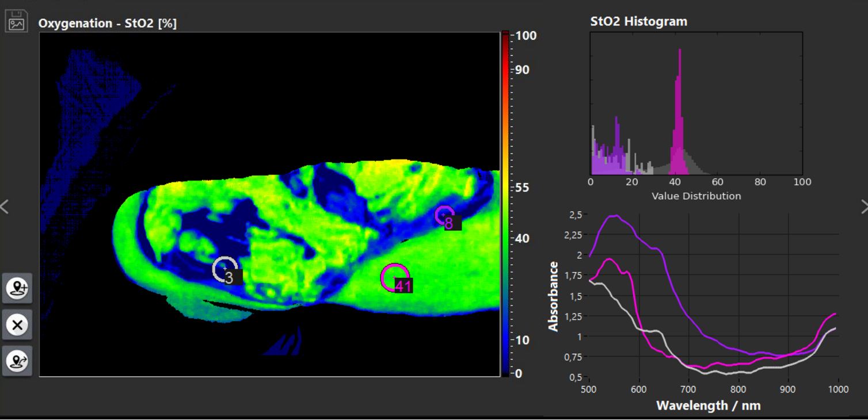Click the Absorbance axis label

pyautogui.click(x=554, y=296)
